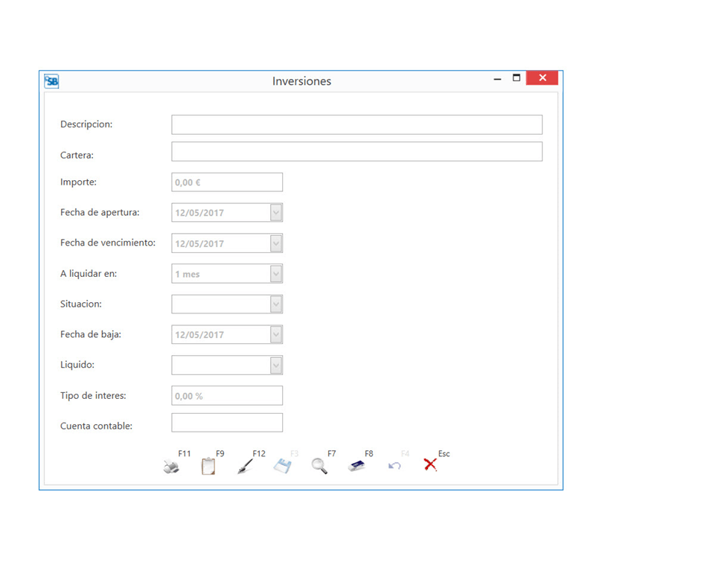Click the eraser icon (F8)
707x588 pixels.
(356, 467)
